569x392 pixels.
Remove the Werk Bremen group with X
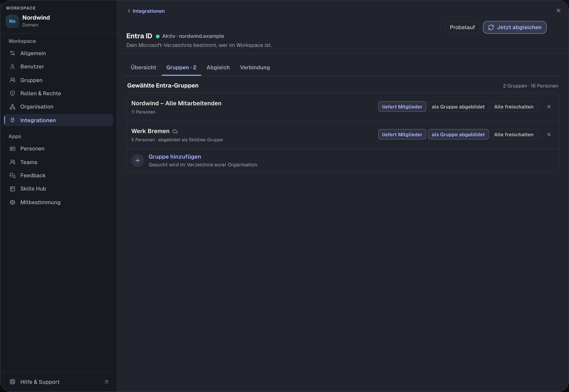point(549,134)
